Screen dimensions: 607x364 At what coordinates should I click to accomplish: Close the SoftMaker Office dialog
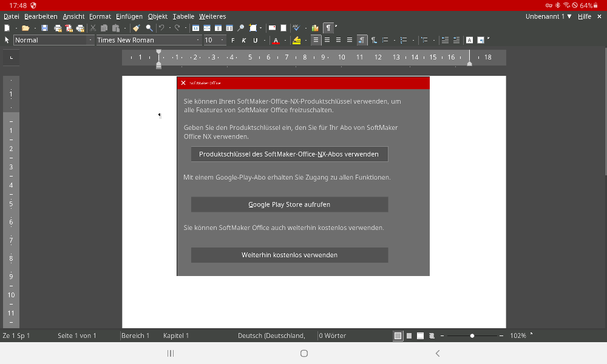[183, 83]
